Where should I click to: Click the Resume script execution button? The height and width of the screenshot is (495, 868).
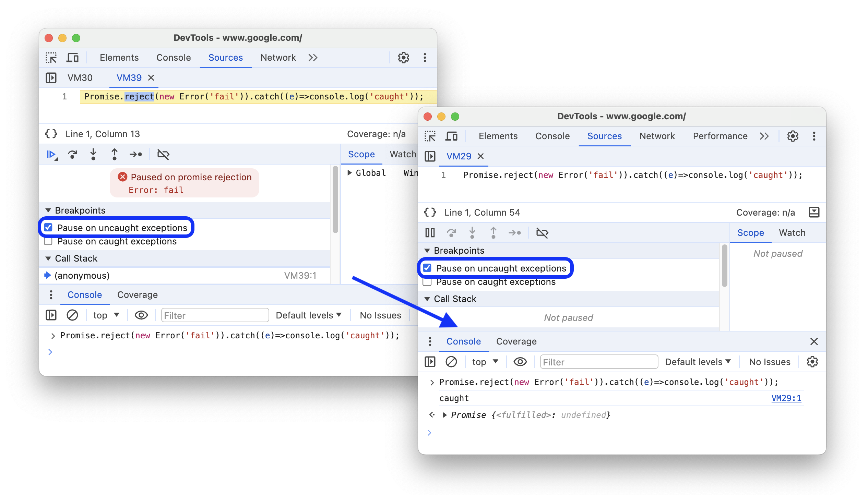[52, 154]
